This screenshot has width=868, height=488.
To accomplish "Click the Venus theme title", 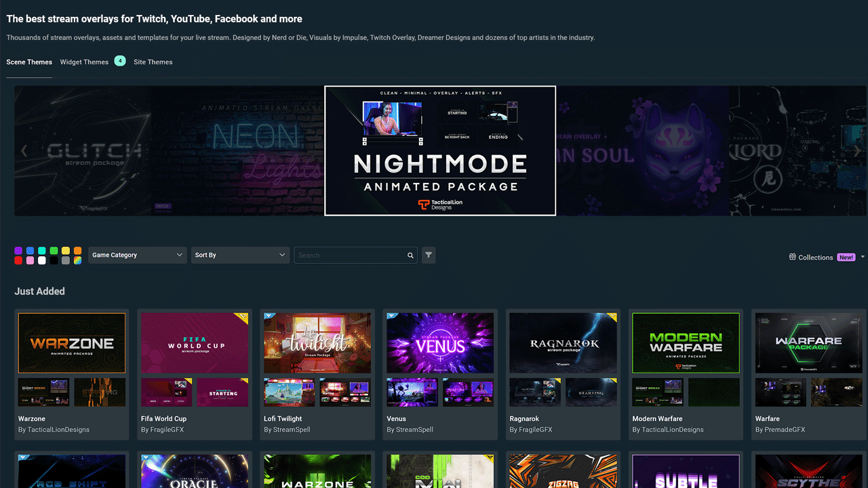I will pos(397,419).
